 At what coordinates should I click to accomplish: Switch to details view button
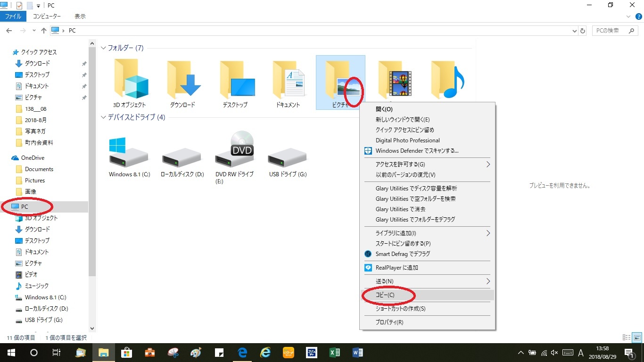tap(627, 337)
